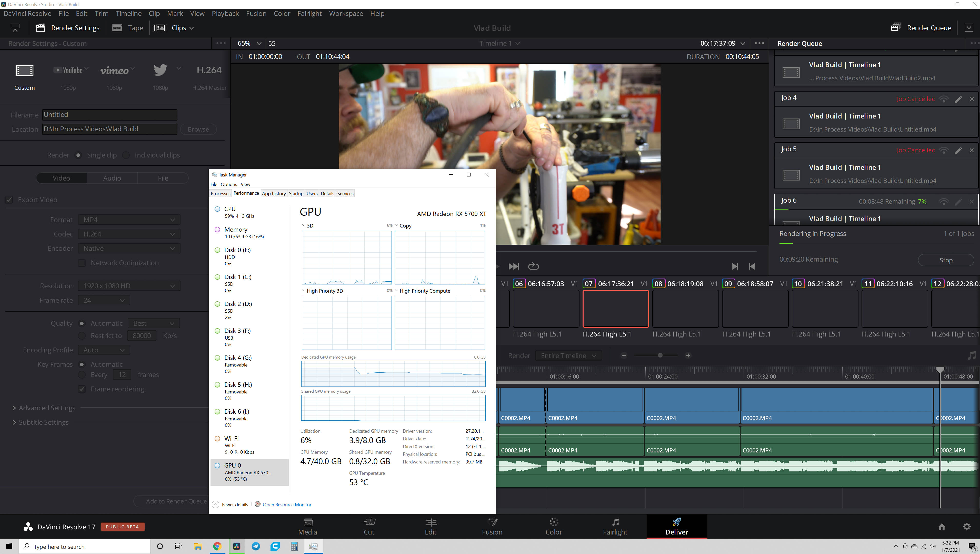Open the Best quality dropdown
The image size is (980, 554).
click(x=154, y=323)
